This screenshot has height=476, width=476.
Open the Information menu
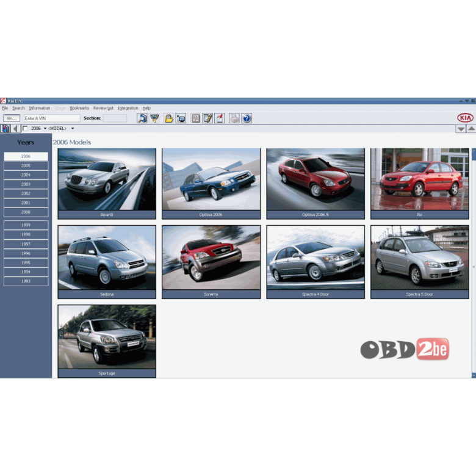point(40,108)
